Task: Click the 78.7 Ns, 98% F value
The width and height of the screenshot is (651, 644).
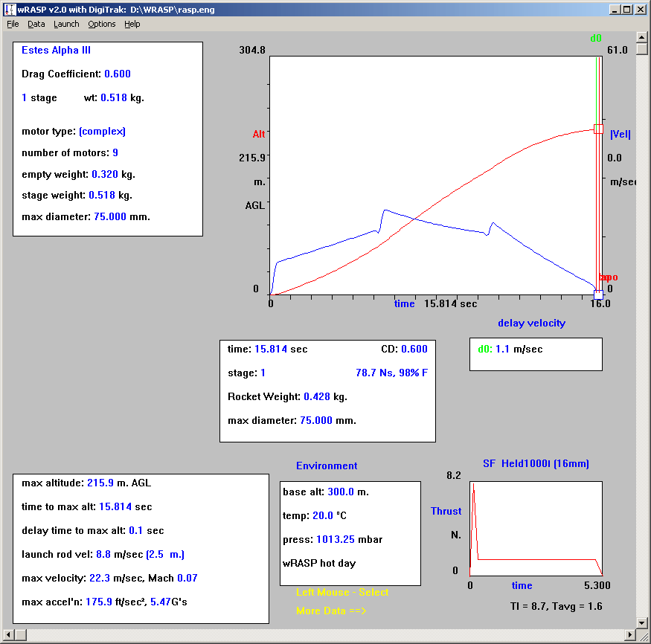Action: pyautogui.click(x=391, y=373)
